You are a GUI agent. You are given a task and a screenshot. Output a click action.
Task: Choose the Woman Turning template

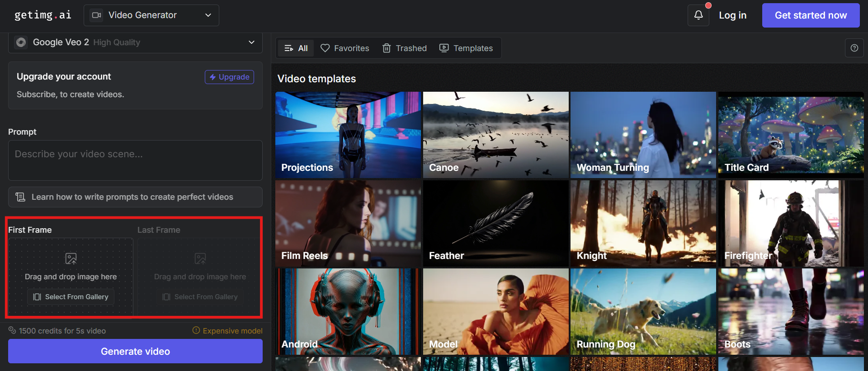click(643, 135)
